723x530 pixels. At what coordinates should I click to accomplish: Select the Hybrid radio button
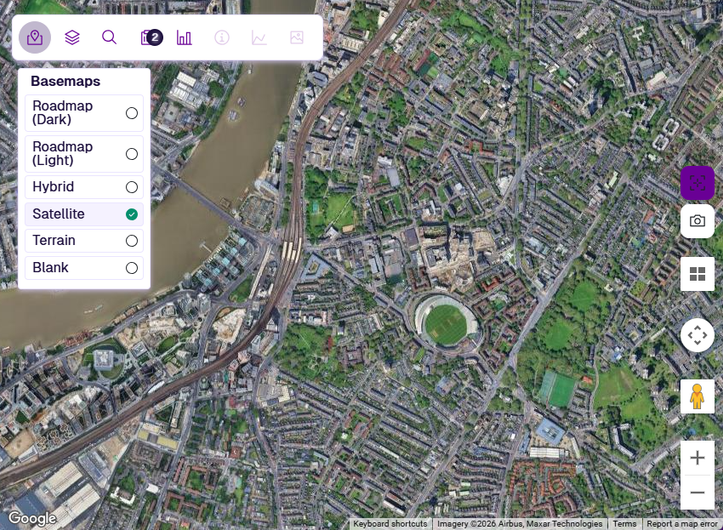pos(131,187)
